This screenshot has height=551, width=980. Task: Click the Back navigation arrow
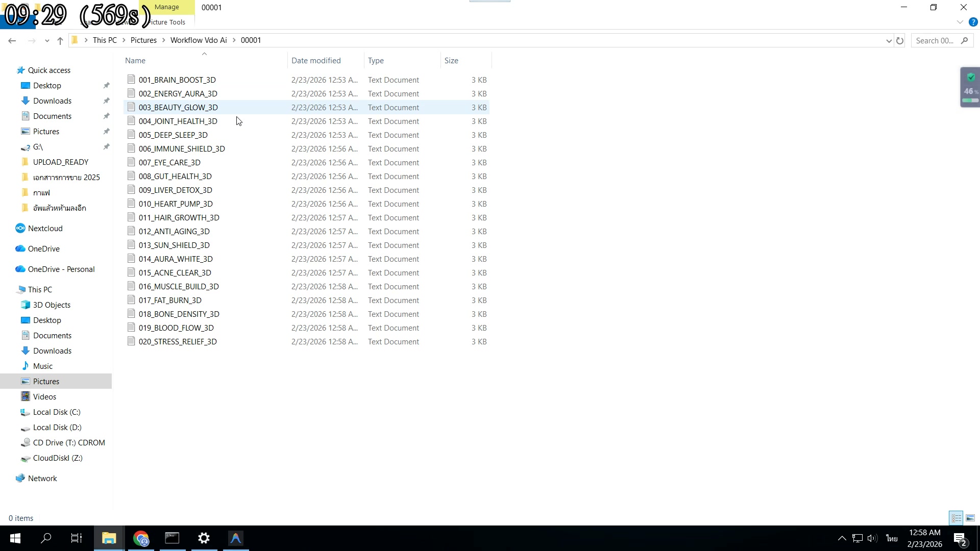(x=12, y=41)
